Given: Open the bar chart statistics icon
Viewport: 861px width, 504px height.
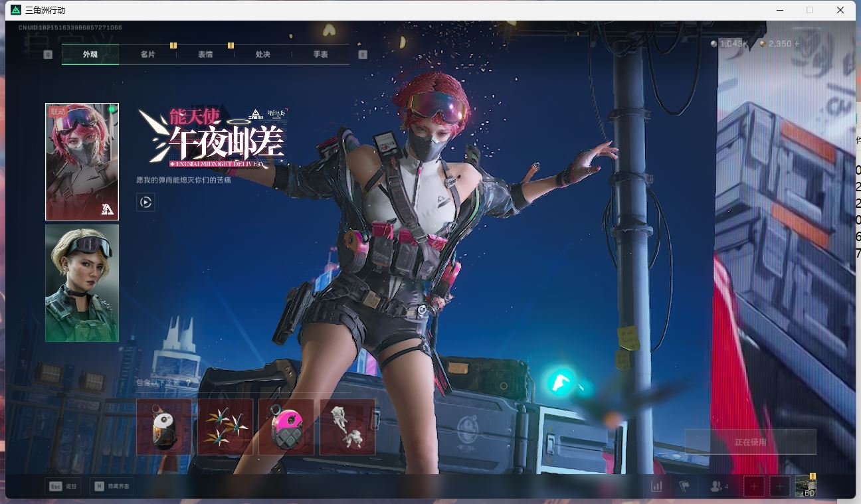Looking at the screenshot, I should [657, 486].
